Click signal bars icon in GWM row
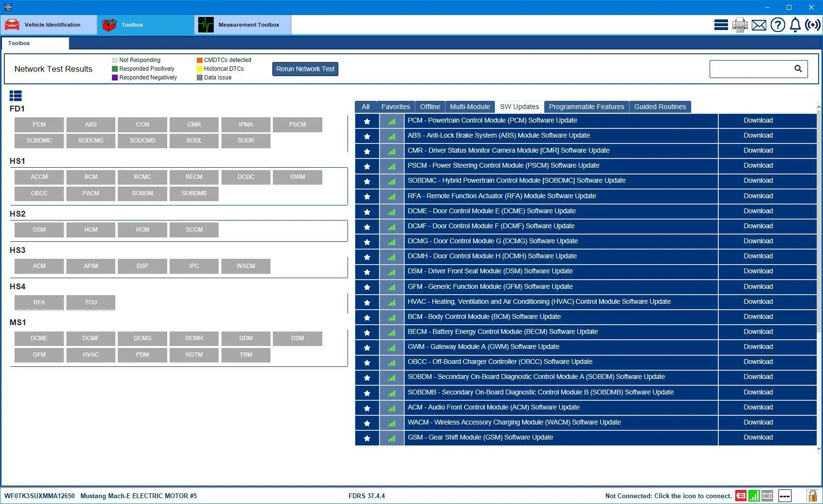Image resolution: width=823 pixels, height=504 pixels. coord(392,347)
